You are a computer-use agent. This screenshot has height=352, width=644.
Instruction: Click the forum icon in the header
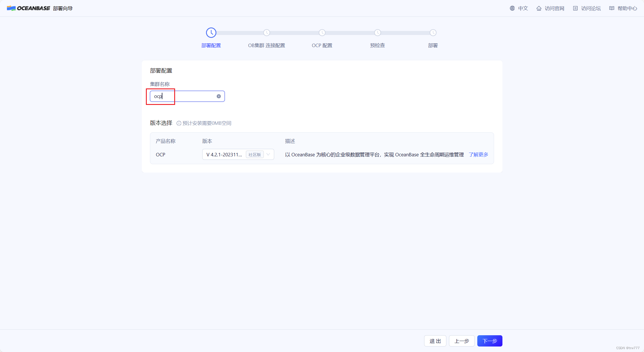coord(575,8)
